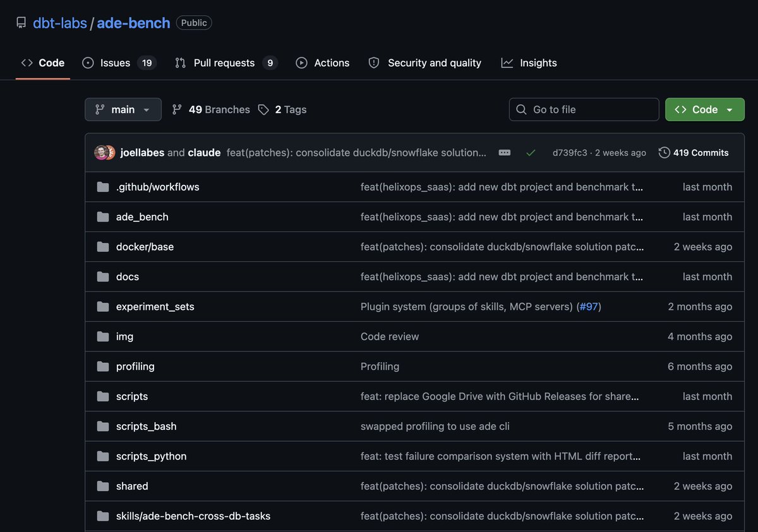Open the Insights tab
Viewport: 758px width, 532px height.
pos(529,62)
